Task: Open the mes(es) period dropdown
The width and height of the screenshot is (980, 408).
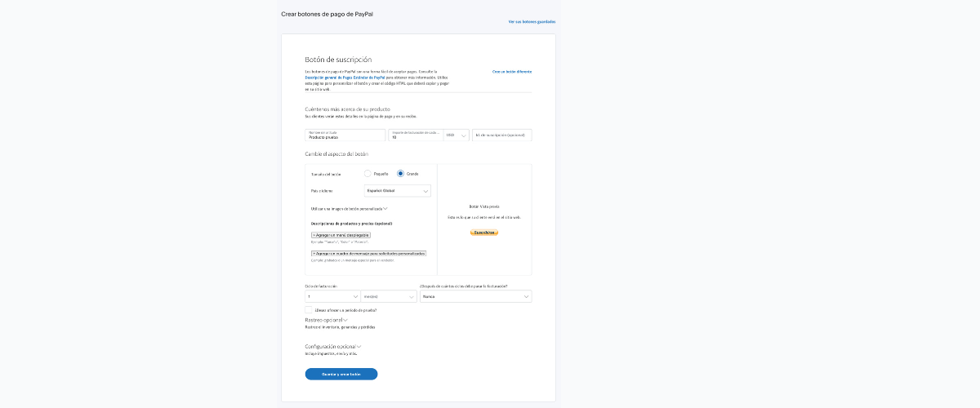Action: coord(389,296)
